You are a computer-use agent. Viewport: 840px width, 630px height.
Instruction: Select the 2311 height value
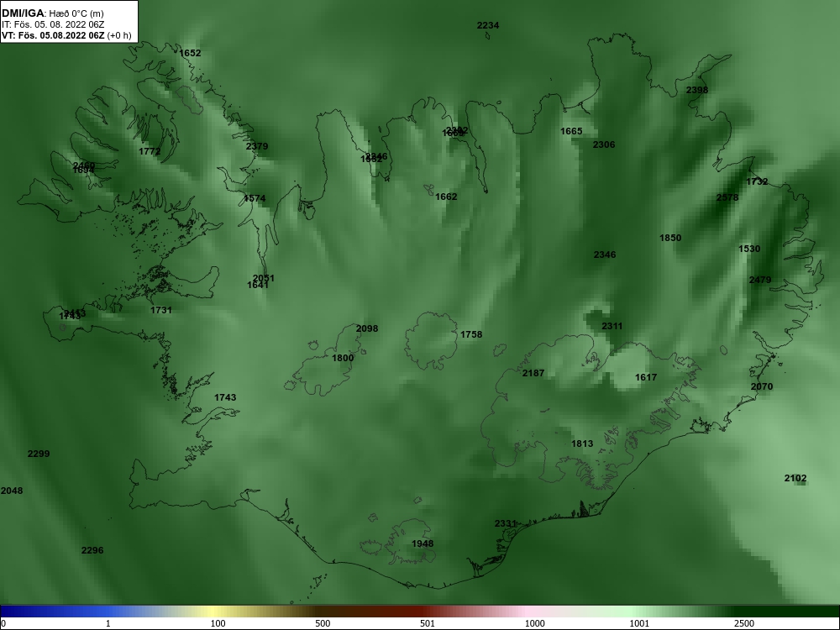[x=612, y=326]
